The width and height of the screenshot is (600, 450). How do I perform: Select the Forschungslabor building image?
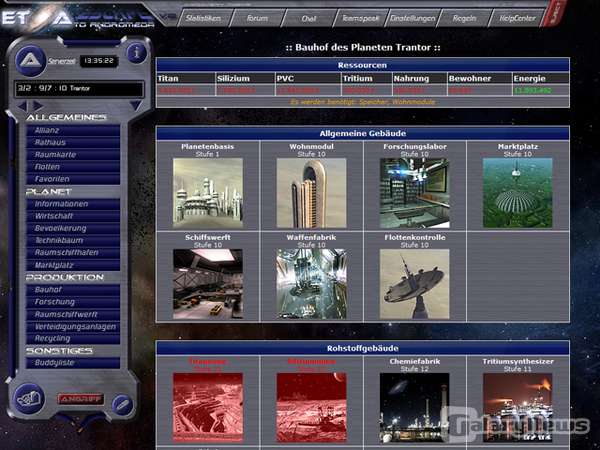point(414,193)
